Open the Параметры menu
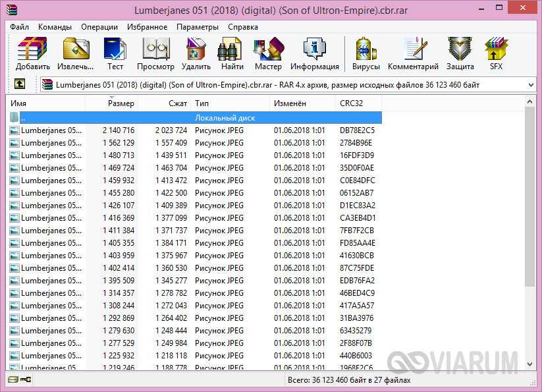Screen dimensions: 542x392 (x=197, y=27)
